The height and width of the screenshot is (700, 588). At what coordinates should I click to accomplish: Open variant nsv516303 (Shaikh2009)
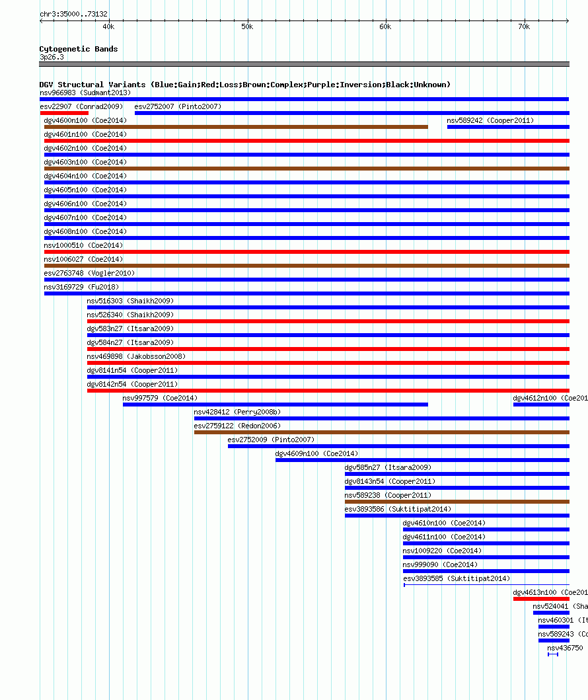(x=130, y=301)
